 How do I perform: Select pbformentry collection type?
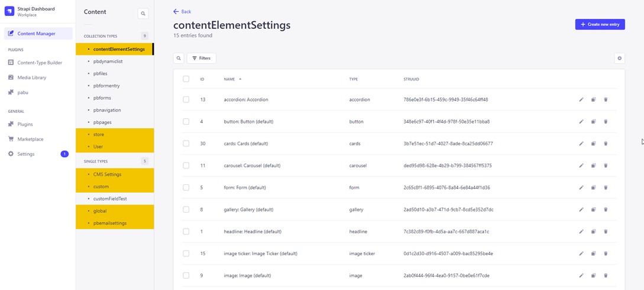coord(115,86)
